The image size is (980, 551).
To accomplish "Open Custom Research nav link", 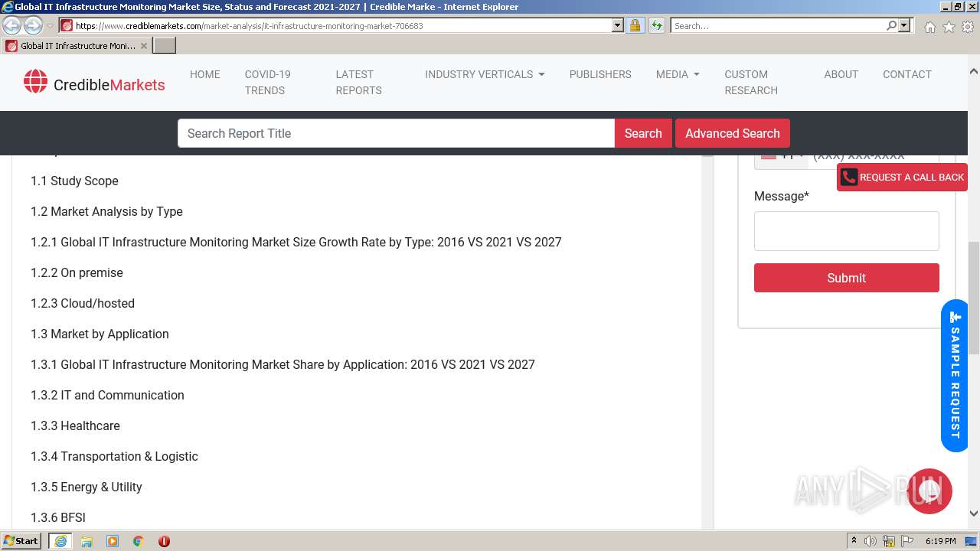I will [751, 82].
